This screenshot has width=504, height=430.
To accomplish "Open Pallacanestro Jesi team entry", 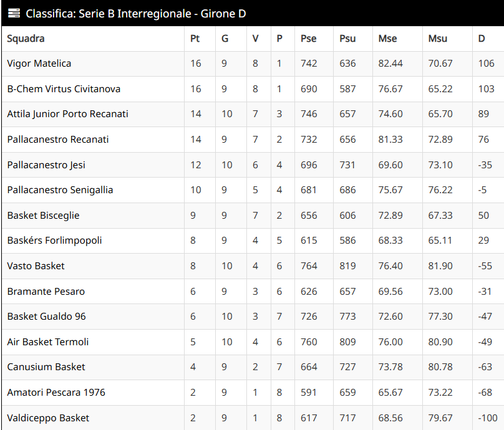I will pos(46,165).
